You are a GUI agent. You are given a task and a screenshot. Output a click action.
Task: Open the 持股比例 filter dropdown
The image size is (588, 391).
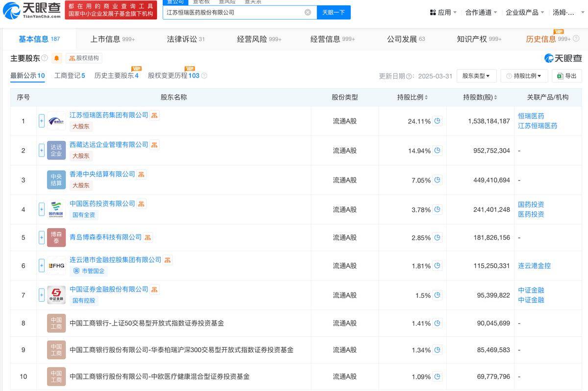point(524,76)
